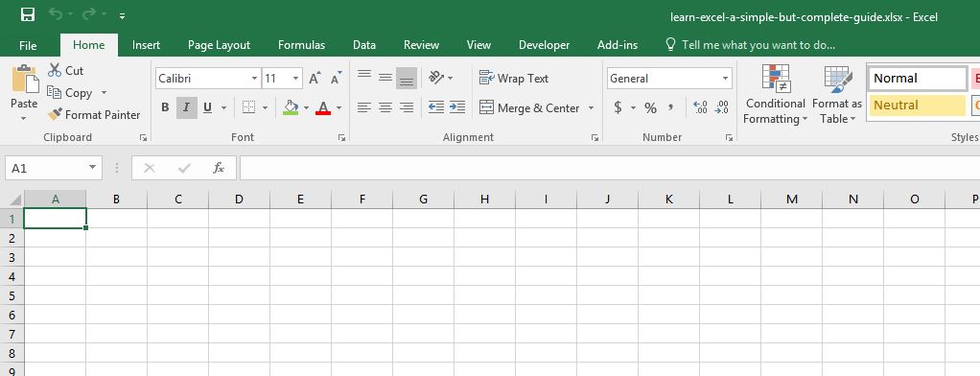The width and height of the screenshot is (980, 376).
Task: Open Conditional Formatting menu
Action: tap(776, 94)
